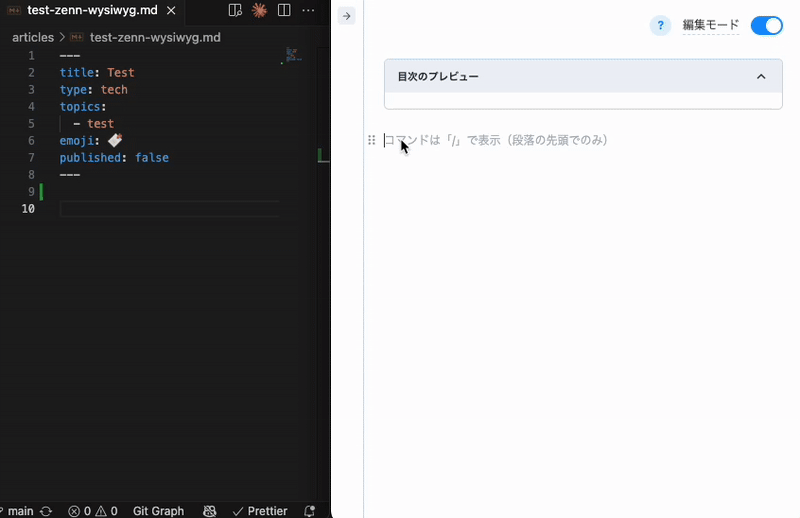Click the 目次のプレビュー header title
800x518 pixels.
(x=438, y=77)
